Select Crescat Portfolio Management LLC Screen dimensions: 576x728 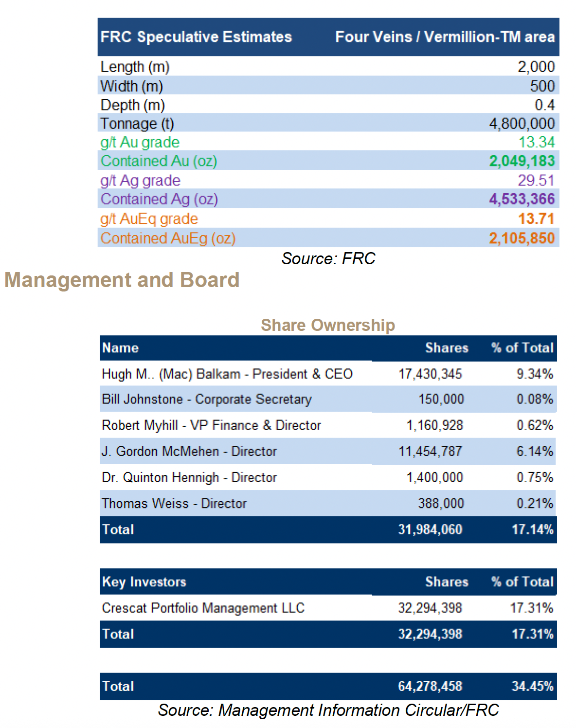point(203,608)
